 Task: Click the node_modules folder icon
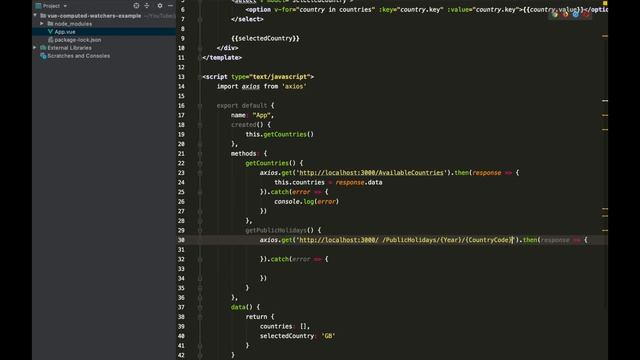(50, 24)
